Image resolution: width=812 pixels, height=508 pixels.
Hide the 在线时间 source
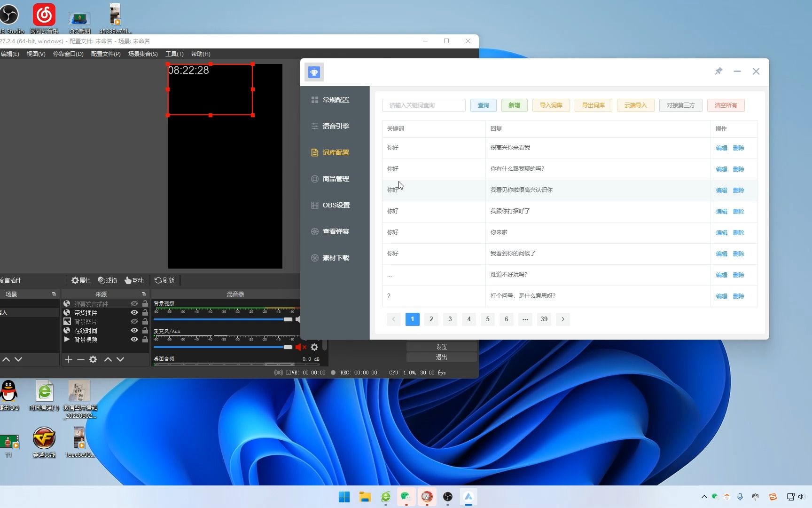click(134, 331)
